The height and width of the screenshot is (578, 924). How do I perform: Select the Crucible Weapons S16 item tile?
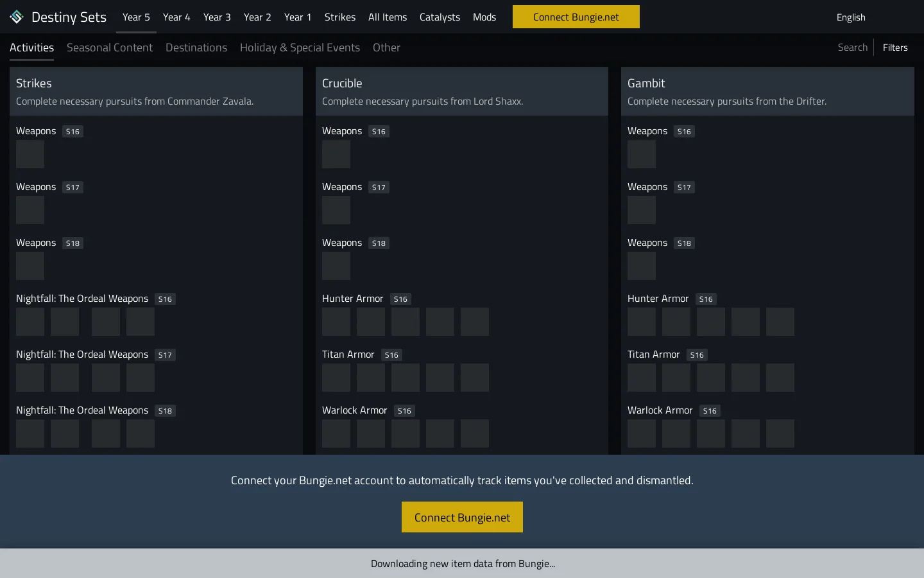[336, 154]
